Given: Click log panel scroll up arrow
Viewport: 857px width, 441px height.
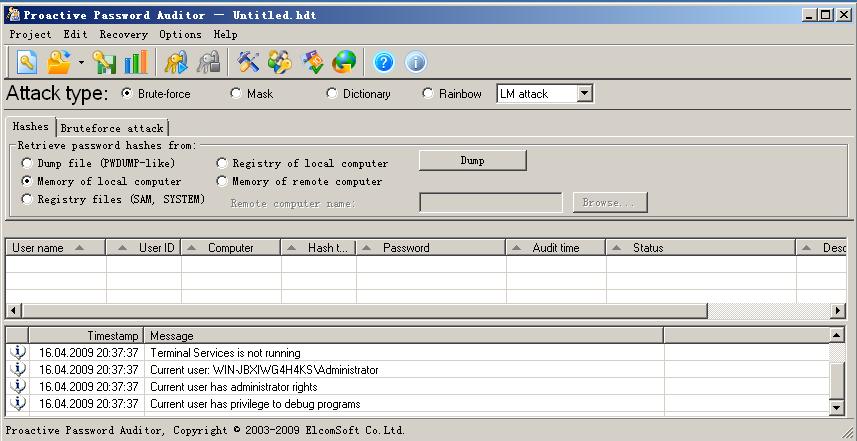Looking at the screenshot, I should pyautogui.click(x=837, y=335).
